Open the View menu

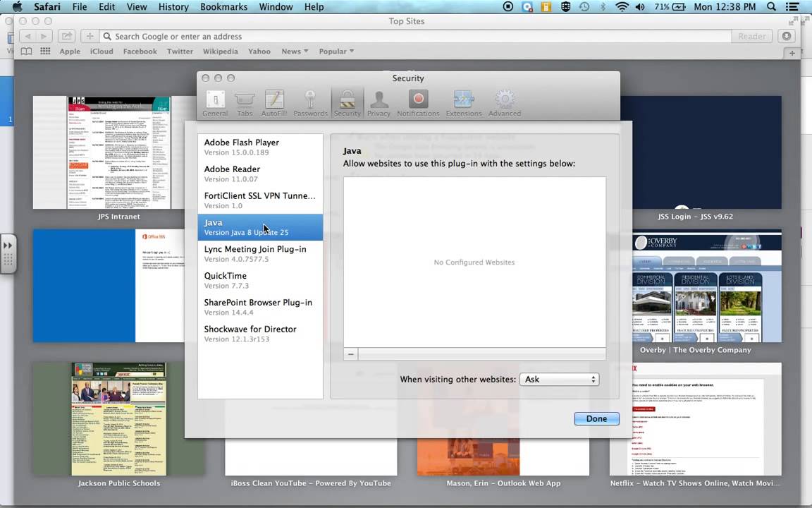(137, 7)
